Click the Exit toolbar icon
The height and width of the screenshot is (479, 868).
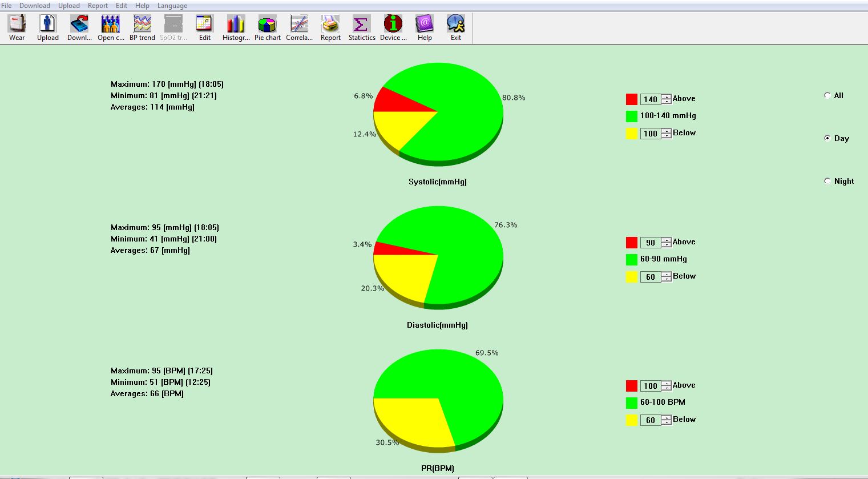click(455, 25)
